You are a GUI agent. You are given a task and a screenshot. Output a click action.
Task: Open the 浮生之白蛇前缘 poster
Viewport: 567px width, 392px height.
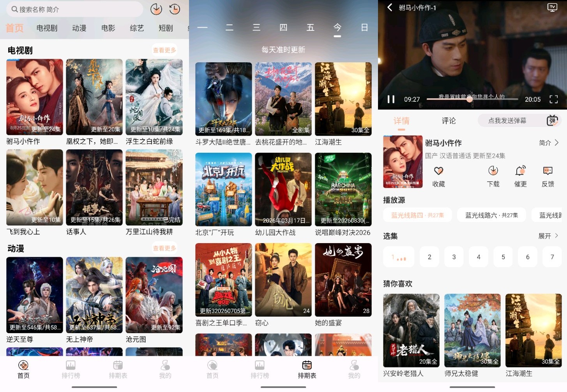(154, 97)
